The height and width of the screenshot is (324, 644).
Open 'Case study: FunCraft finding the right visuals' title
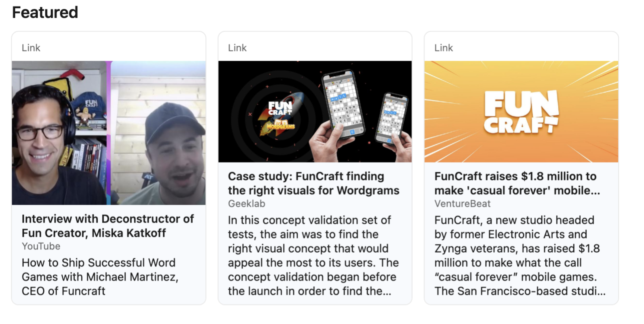coord(313,183)
